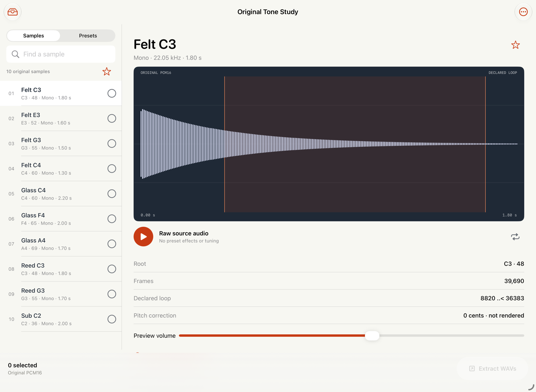
Task: Select the Glass C4 checkbox circle
Action: click(112, 194)
